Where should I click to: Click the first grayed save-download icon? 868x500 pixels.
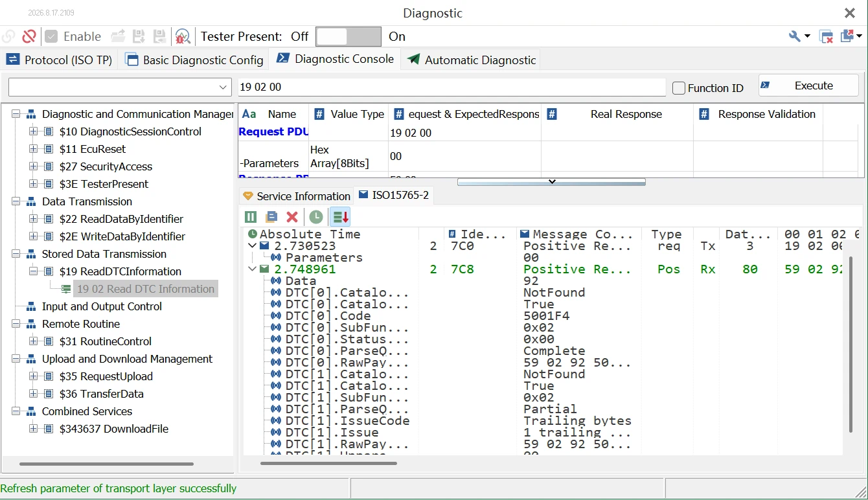coord(139,36)
